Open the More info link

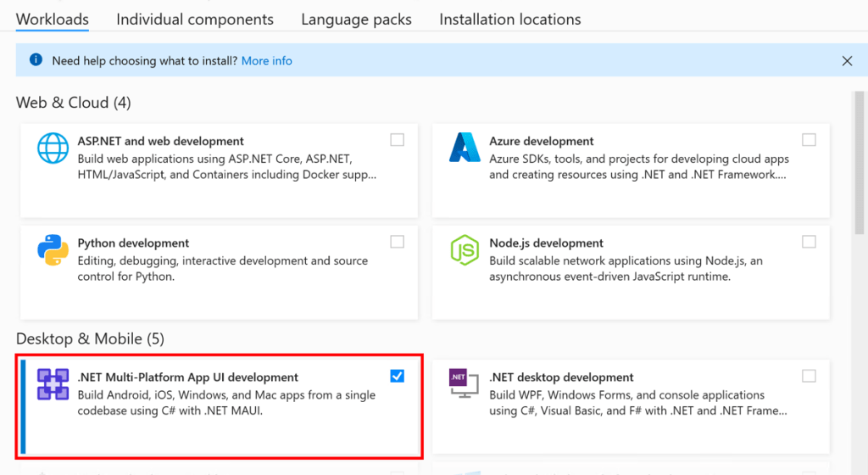[x=266, y=61]
